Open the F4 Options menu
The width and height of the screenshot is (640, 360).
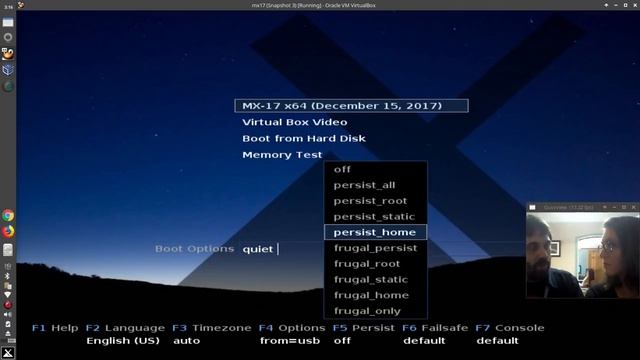coord(292,328)
